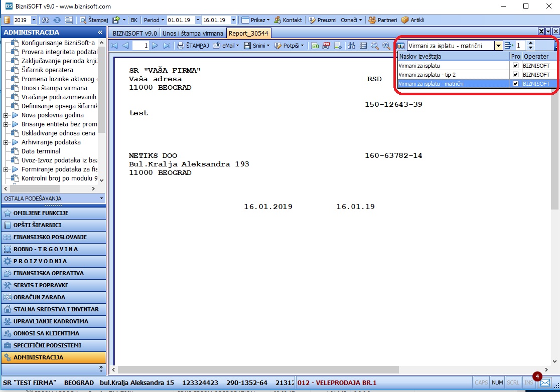Toggle checkbox for Virmani za isplatu row
The height and width of the screenshot is (392, 560).
[515, 66]
